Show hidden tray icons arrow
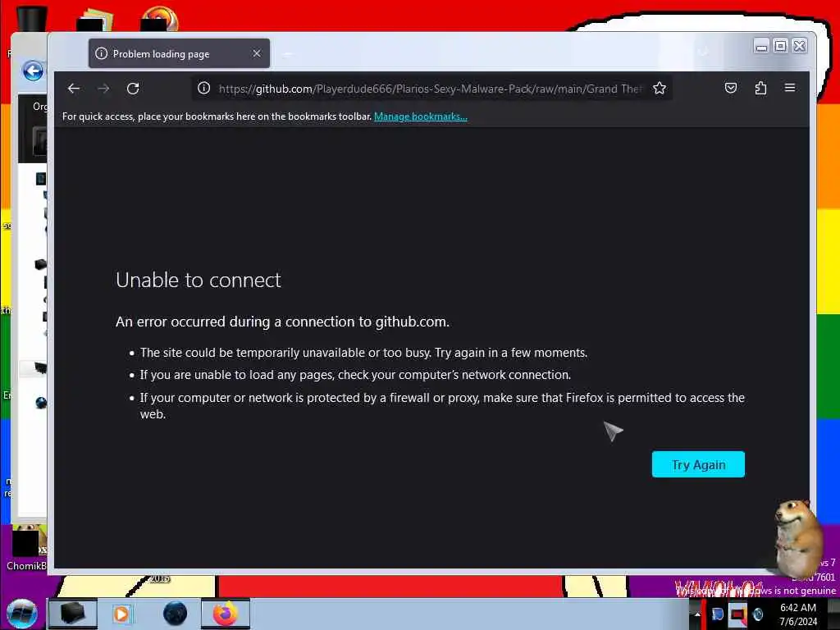The width and height of the screenshot is (840, 630). coord(697,614)
